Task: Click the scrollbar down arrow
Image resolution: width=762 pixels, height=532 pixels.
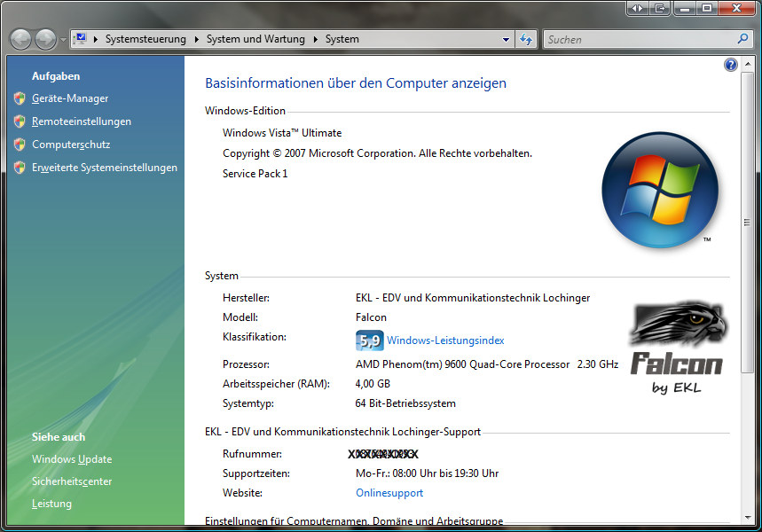Action: click(748, 518)
